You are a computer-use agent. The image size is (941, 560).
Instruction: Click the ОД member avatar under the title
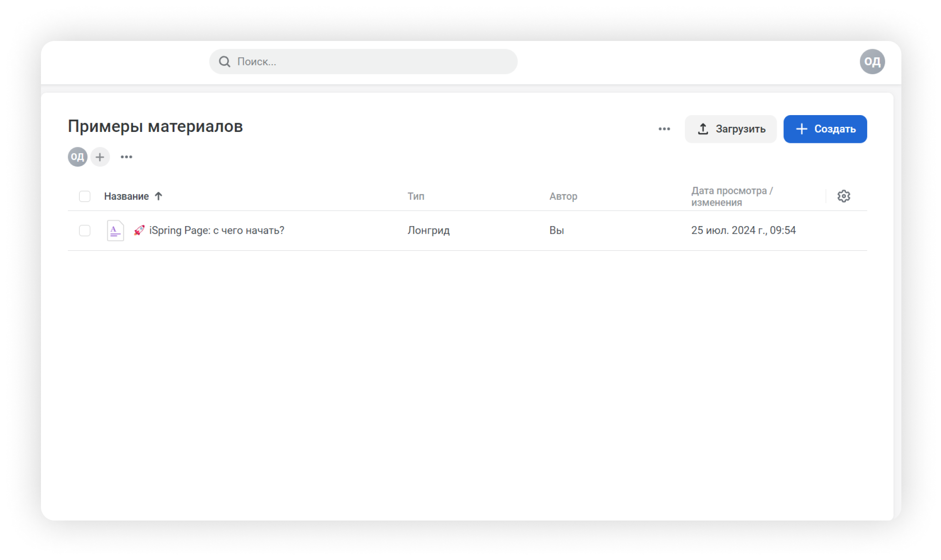[77, 157]
